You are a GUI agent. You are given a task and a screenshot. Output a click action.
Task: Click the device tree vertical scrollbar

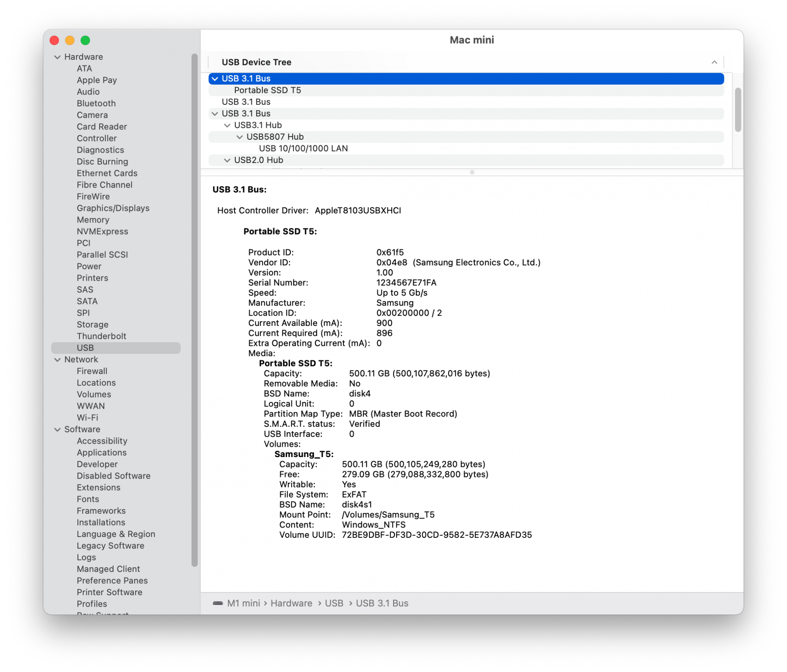pyautogui.click(x=737, y=110)
